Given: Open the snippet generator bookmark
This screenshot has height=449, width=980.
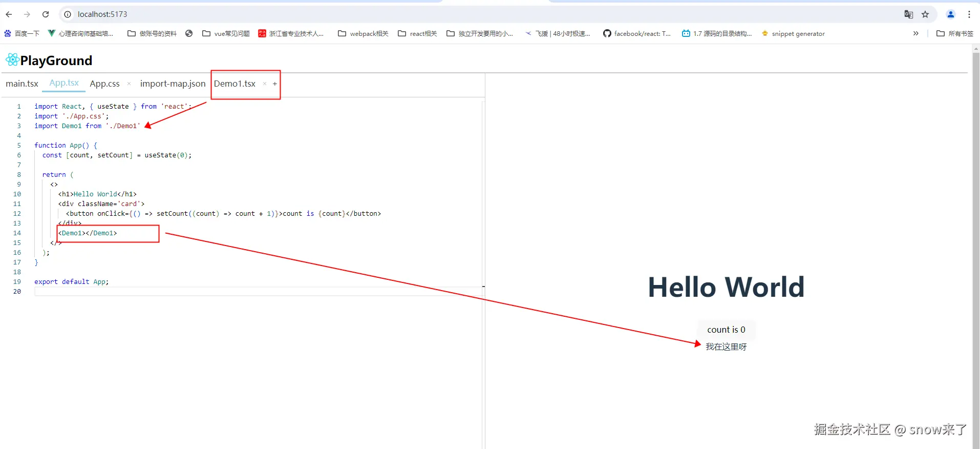Looking at the screenshot, I should [793, 33].
